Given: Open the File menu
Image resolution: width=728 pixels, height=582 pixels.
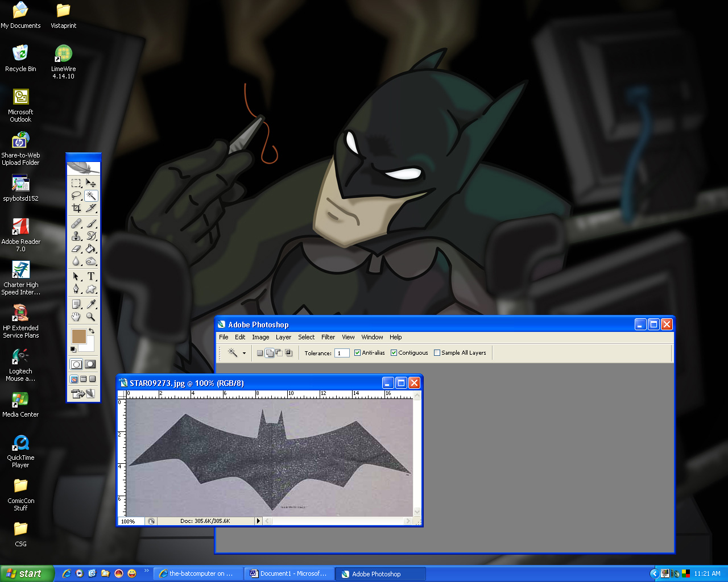Looking at the screenshot, I should click(x=224, y=337).
